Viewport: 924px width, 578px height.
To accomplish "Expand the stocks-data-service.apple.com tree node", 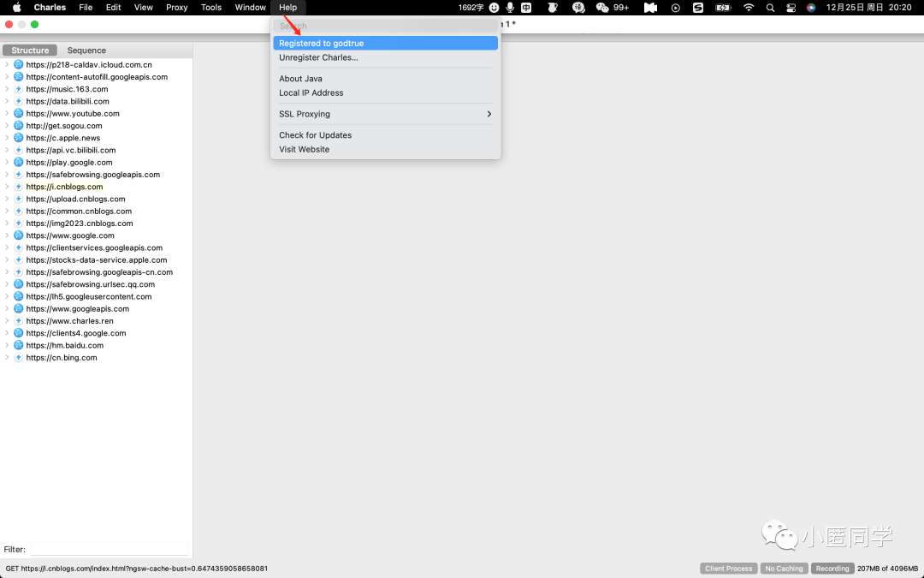I will pyautogui.click(x=7, y=259).
